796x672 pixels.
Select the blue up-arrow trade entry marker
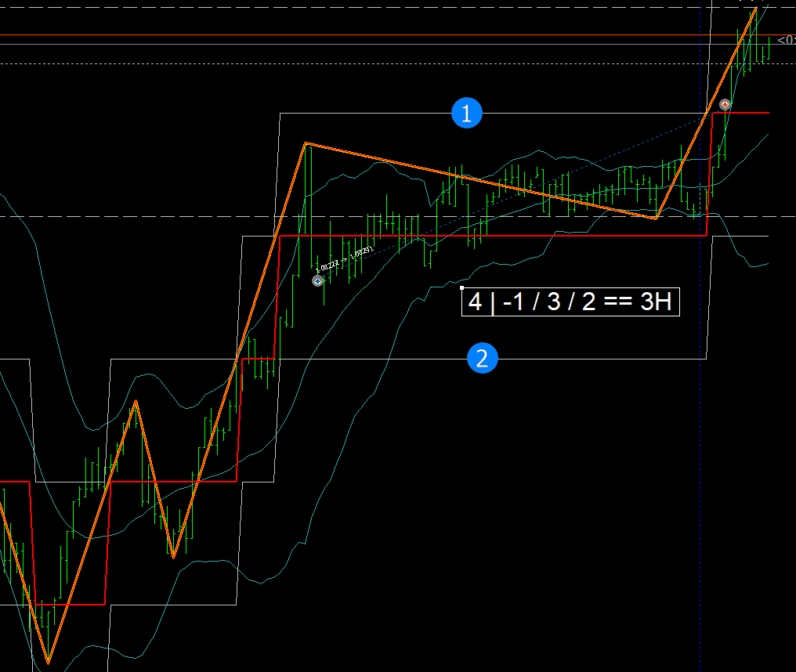pos(317,280)
